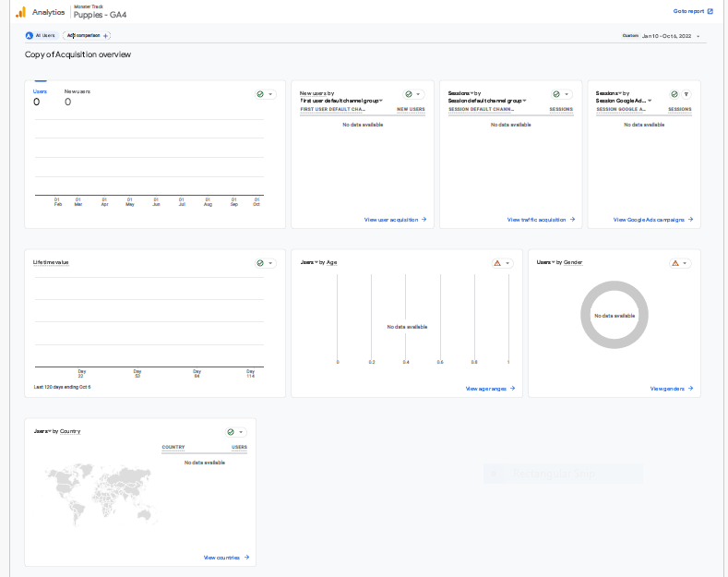Click the Users by Gender donut chart
This screenshot has height=577, width=728.
615,316
